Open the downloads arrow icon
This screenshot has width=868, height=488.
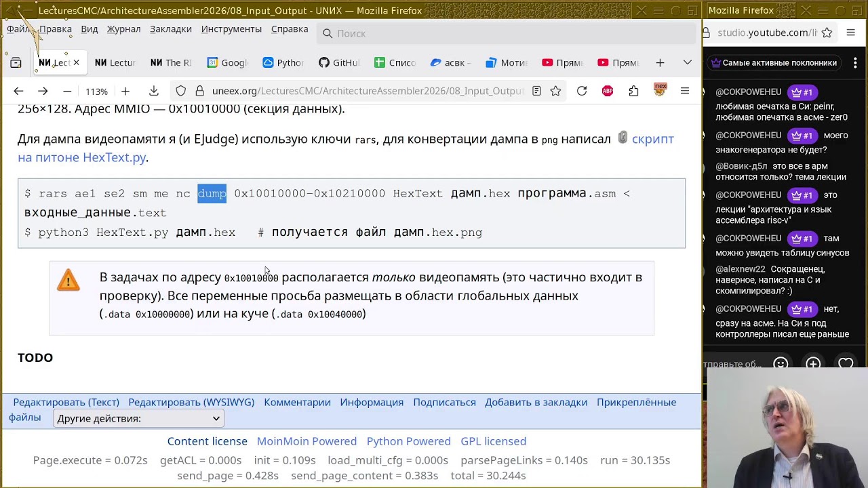pos(154,91)
